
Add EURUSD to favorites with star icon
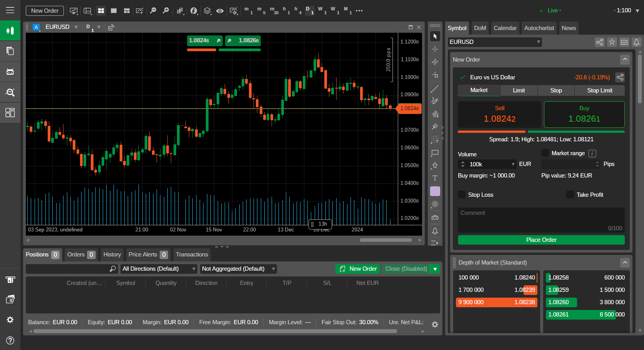612,42
